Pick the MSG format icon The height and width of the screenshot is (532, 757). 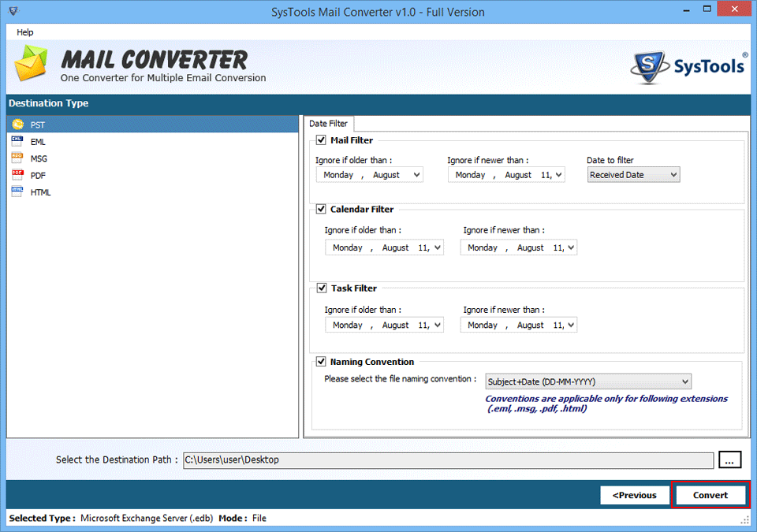(x=17, y=158)
